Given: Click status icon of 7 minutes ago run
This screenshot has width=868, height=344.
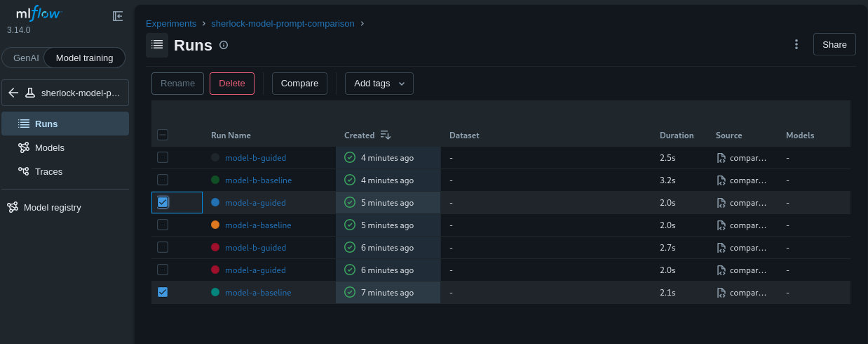Looking at the screenshot, I should [350, 292].
